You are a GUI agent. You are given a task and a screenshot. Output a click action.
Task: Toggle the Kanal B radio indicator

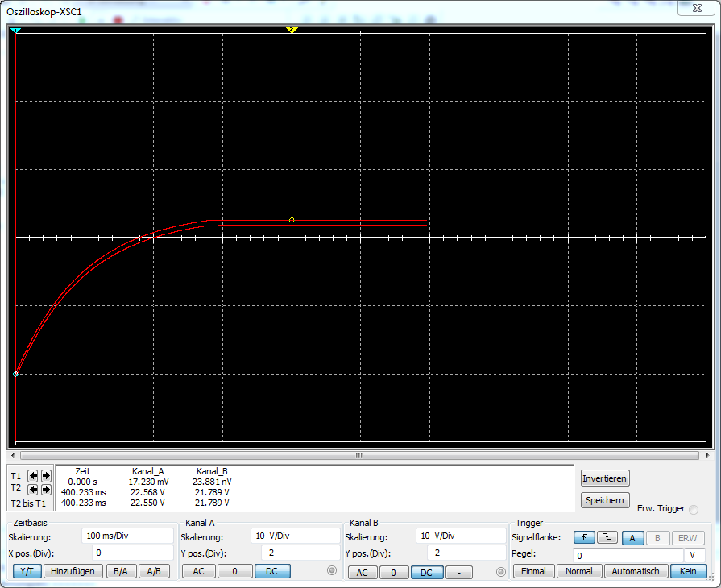tap(501, 572)
